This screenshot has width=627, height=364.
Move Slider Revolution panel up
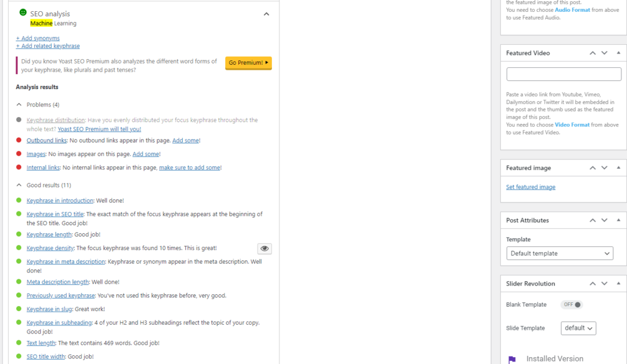pos(593,284)
